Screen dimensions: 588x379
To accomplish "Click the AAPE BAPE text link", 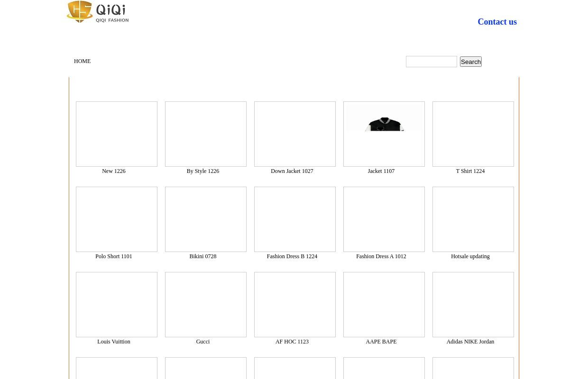I will pyautogui.click(x=381, y=342).
